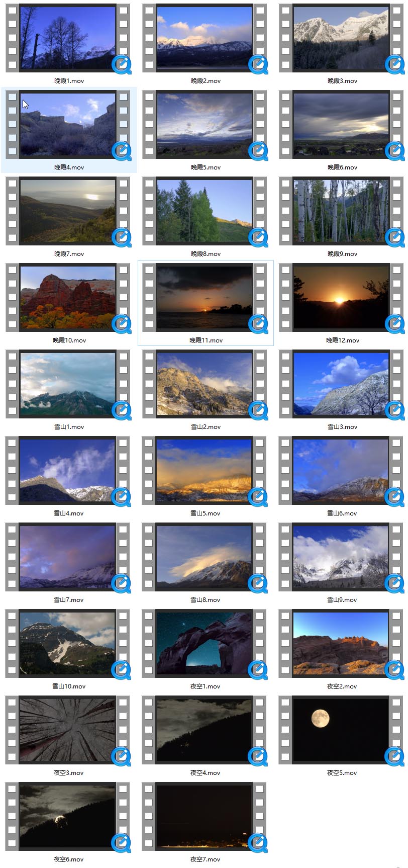Click the file name 晚霞10.mov

[x=69, y=340]
